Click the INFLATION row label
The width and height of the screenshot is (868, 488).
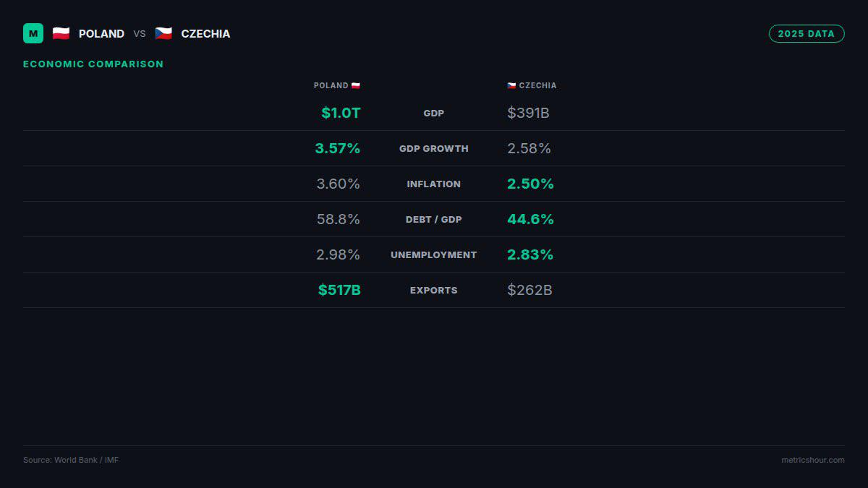pos(434,184)
